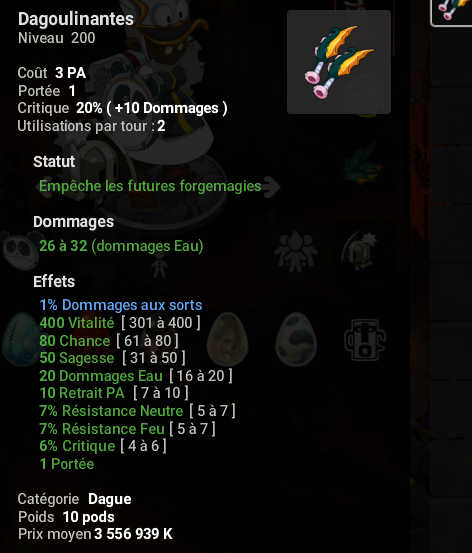Screen dimensions: 472x553
Task: Tap the small character silhouette icon
Action: [x=159, y=268]
